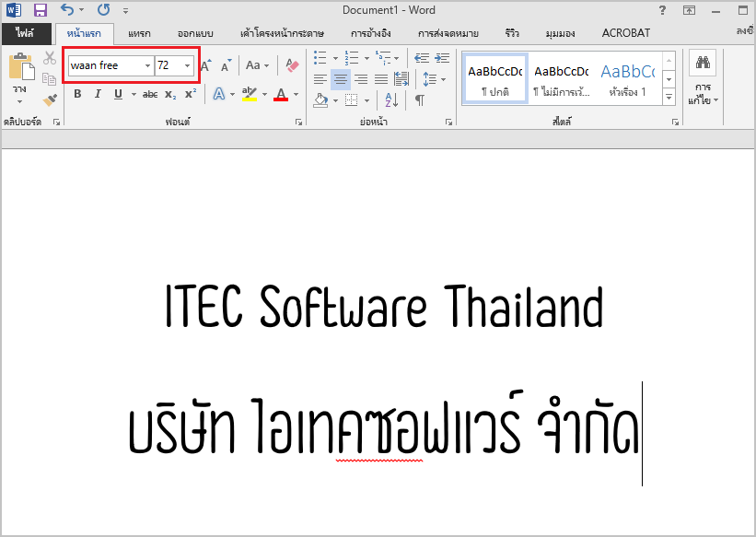Select the ไม่มีการเว้... (No Spacing) style
This screenshot has width=756, height=537.
click(x=561, y=79)
